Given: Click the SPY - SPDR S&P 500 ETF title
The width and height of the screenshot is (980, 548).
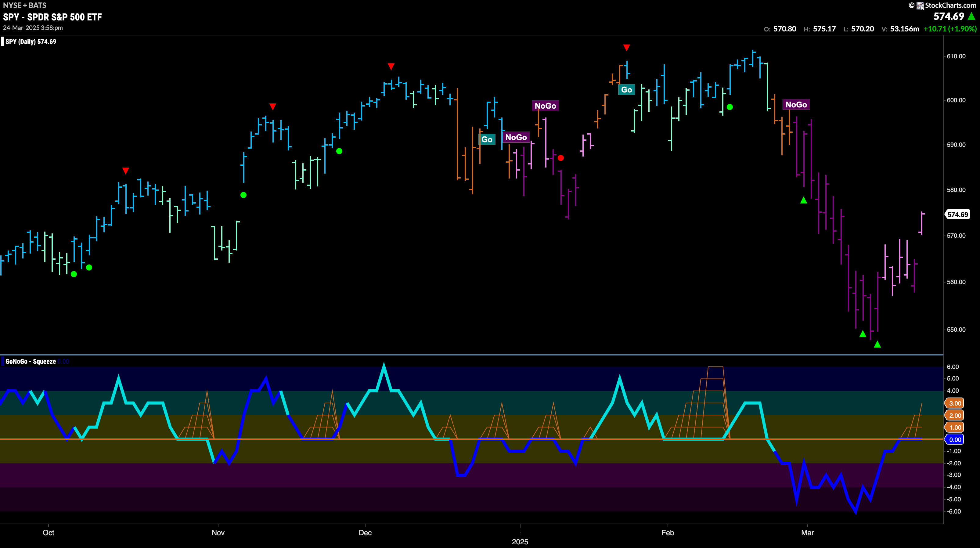Looking at the screenshot, I should [52, 17].
